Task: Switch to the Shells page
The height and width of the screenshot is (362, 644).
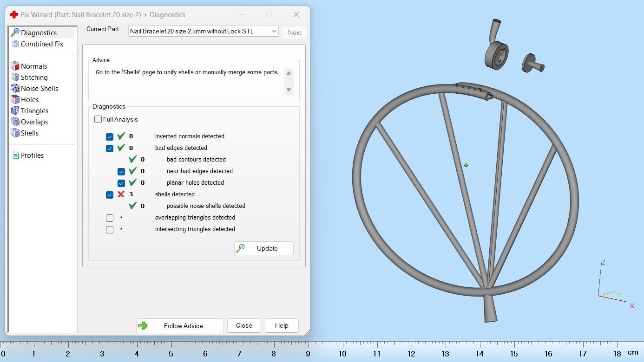Action: coord(29,133)
